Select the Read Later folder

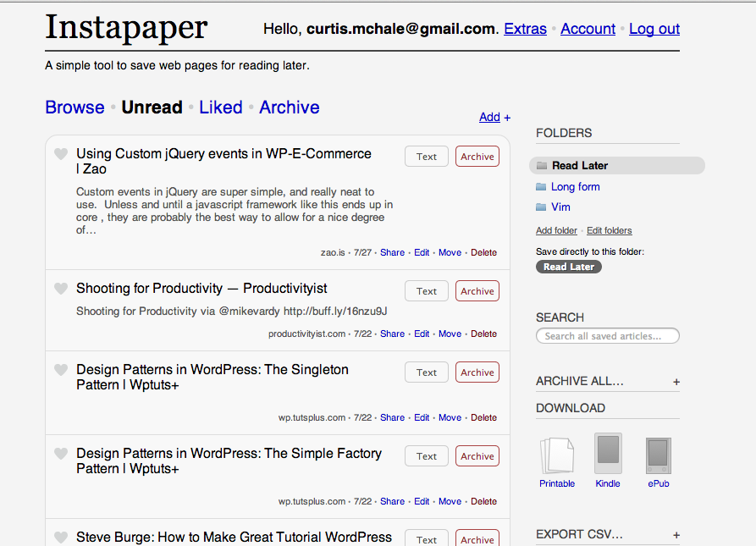pos(579,166)
